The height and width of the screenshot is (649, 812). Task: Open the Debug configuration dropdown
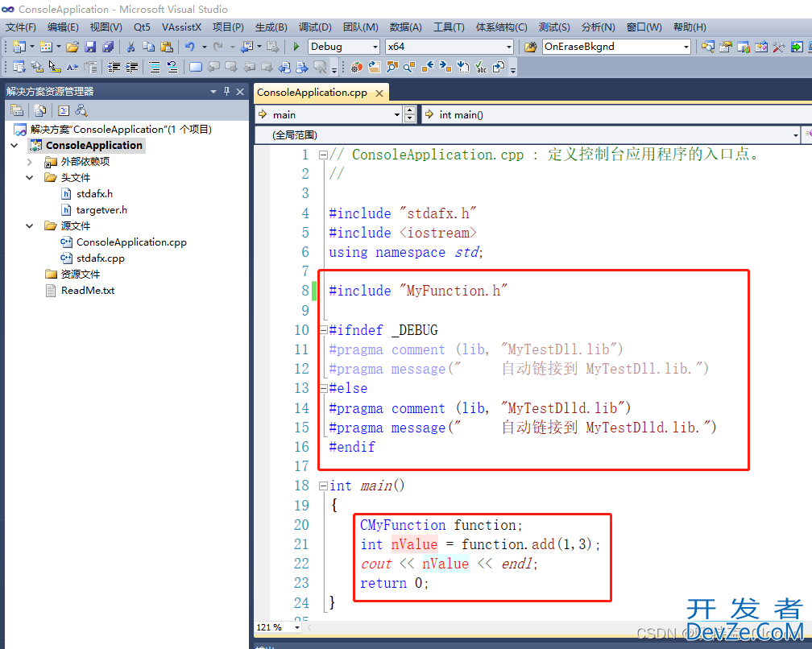[x=375, y=47]
